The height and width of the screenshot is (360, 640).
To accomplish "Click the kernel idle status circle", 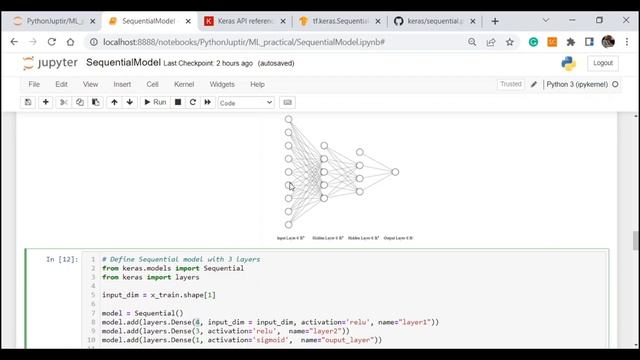I will pos(615,84).
